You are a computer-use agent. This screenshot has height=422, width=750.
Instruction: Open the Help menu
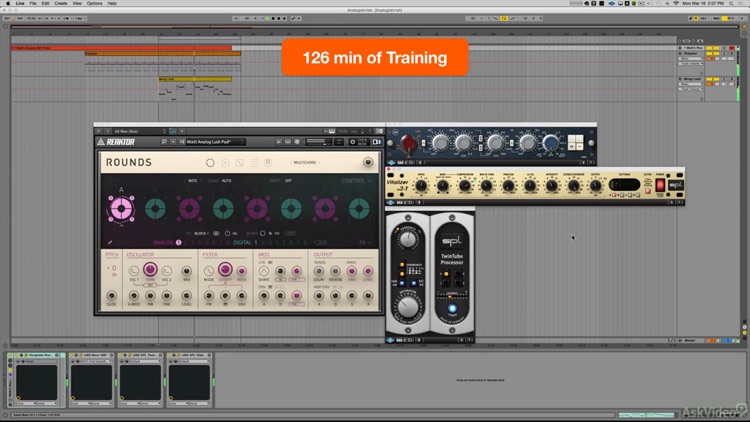[x=112, y=3]
